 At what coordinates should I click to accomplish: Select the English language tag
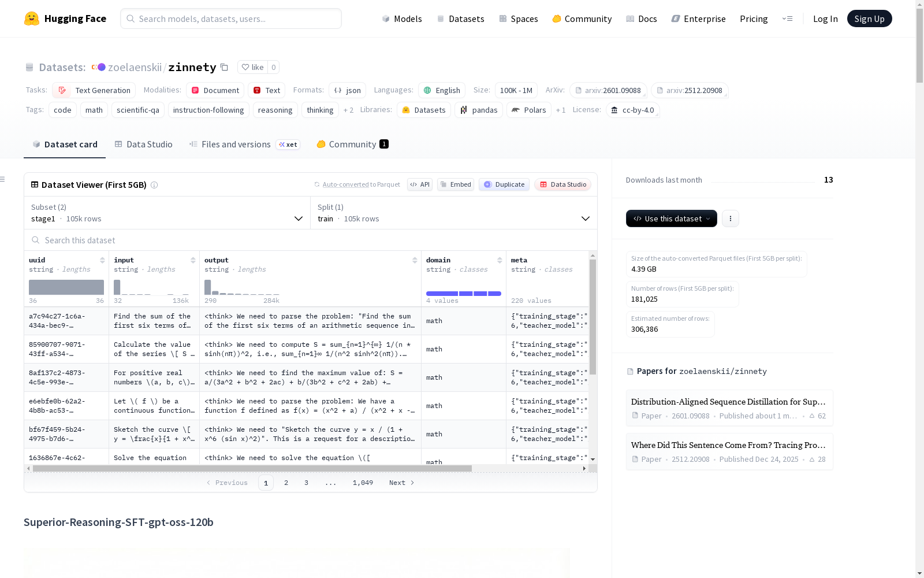coord(442,90)
